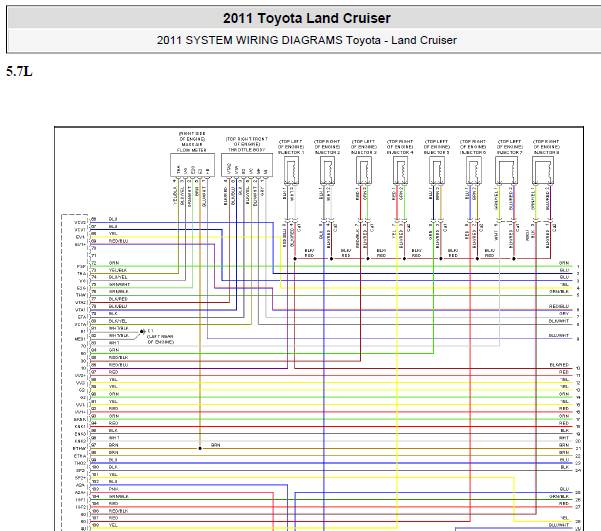The width and height of the screenshot is (601, 531).
Task: Click the 'BLK/BLU' label at pin 78
Action: (x=118, y=307)
